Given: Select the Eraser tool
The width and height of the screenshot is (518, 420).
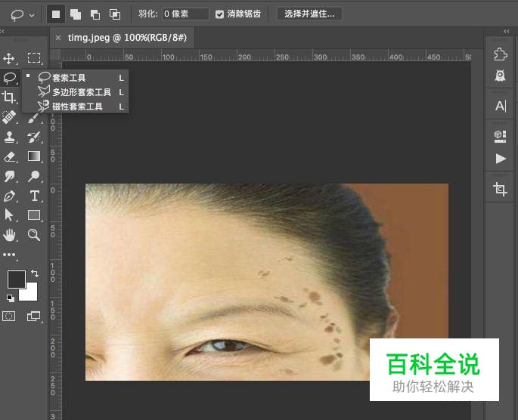Looking at the screenshot, I should (x=10, y=156).
